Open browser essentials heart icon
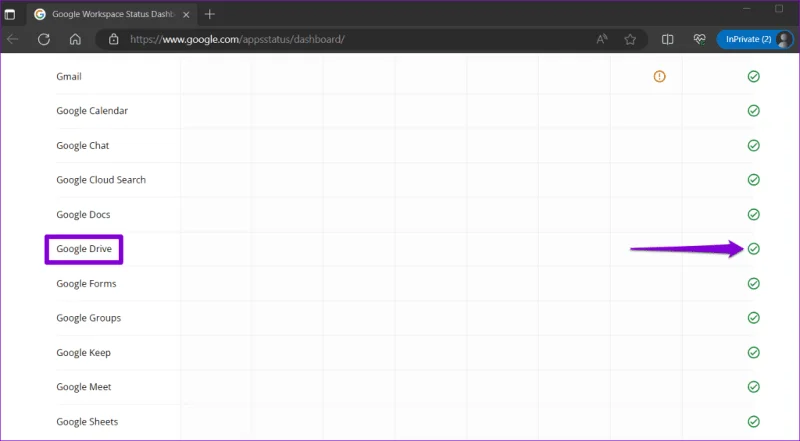 699,39
